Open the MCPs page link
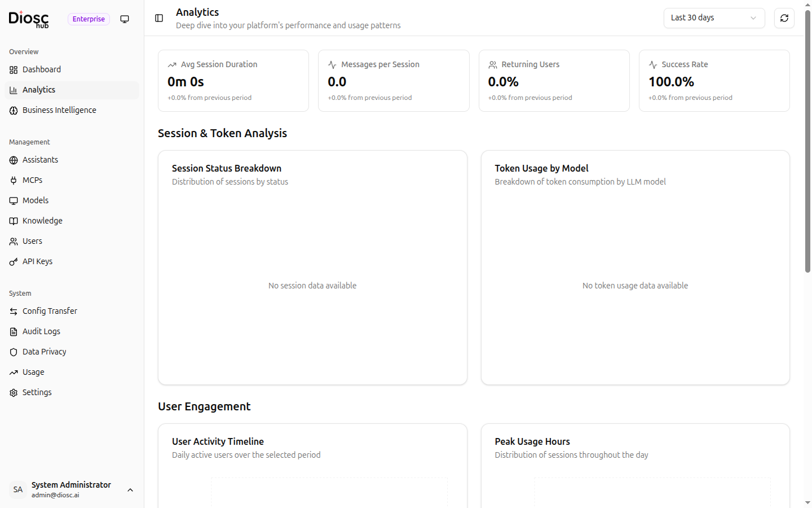The width and height of the screenshot is (812, 508). coord(72,181)
